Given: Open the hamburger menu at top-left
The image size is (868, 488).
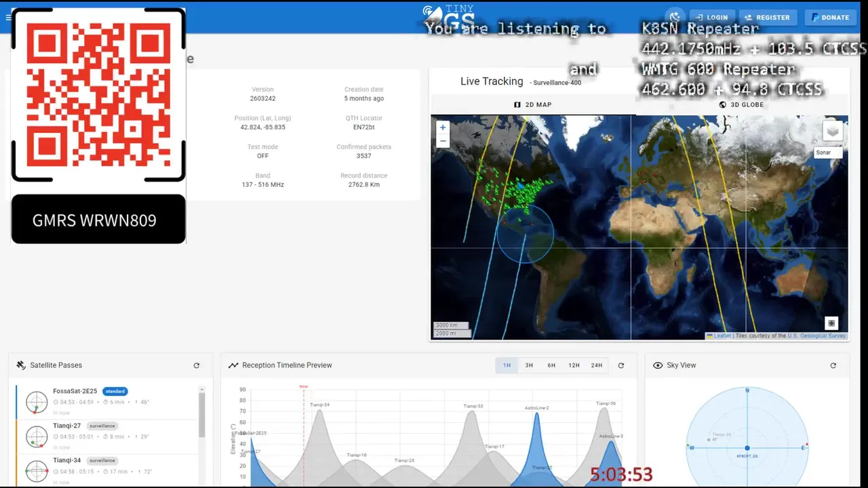Looking at the screenshot, I should [x=8, y=18].
